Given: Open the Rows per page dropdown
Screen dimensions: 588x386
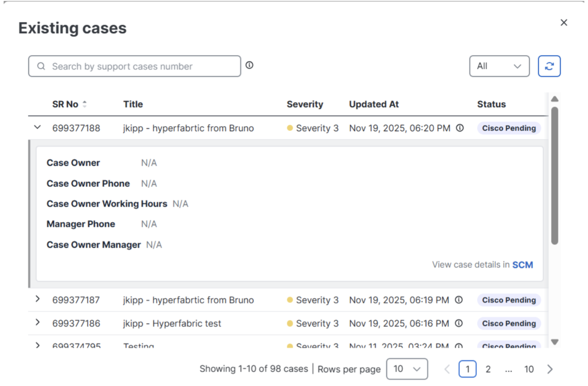Looking at the screenshot, I should (406, 369).
